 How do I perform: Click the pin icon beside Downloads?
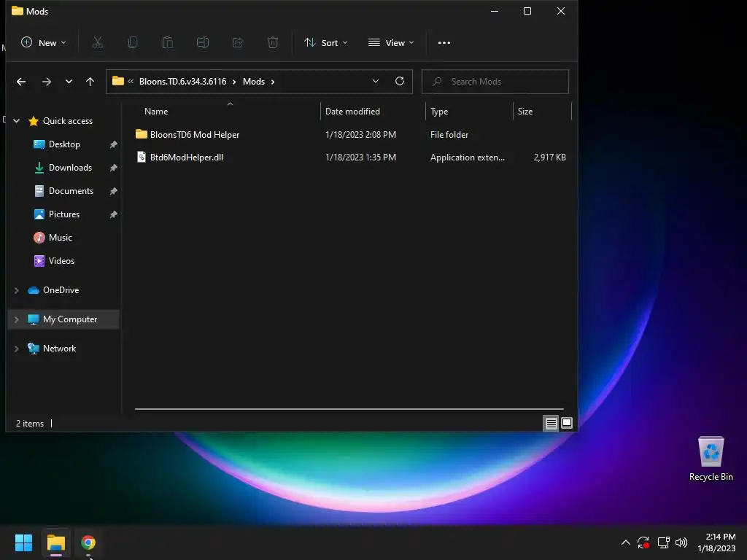113,168
